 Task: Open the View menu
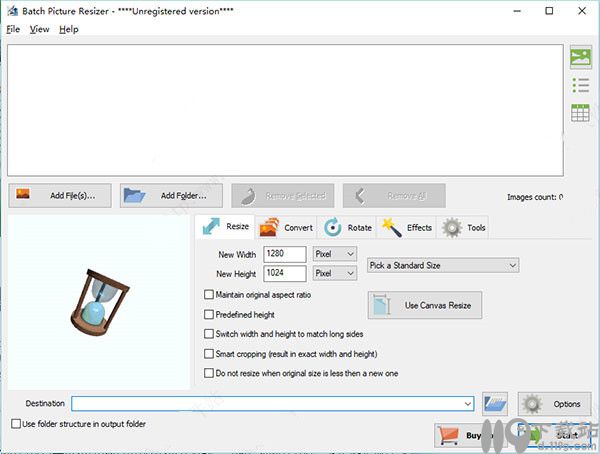point(39,29)
